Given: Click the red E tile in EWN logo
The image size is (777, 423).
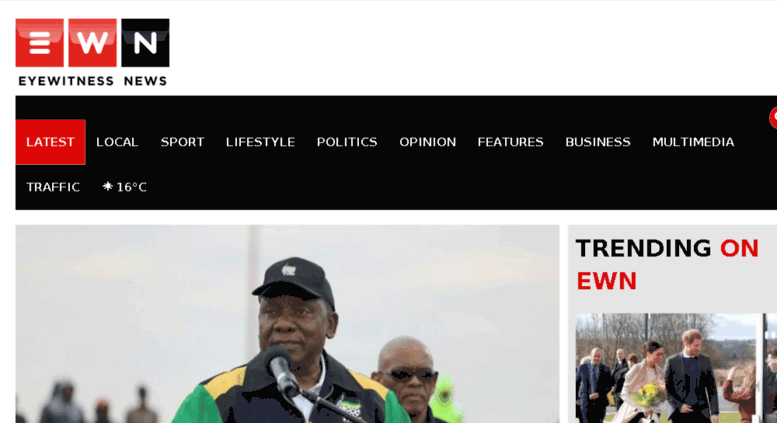Looking at the screenshot, I should [40, 43].
